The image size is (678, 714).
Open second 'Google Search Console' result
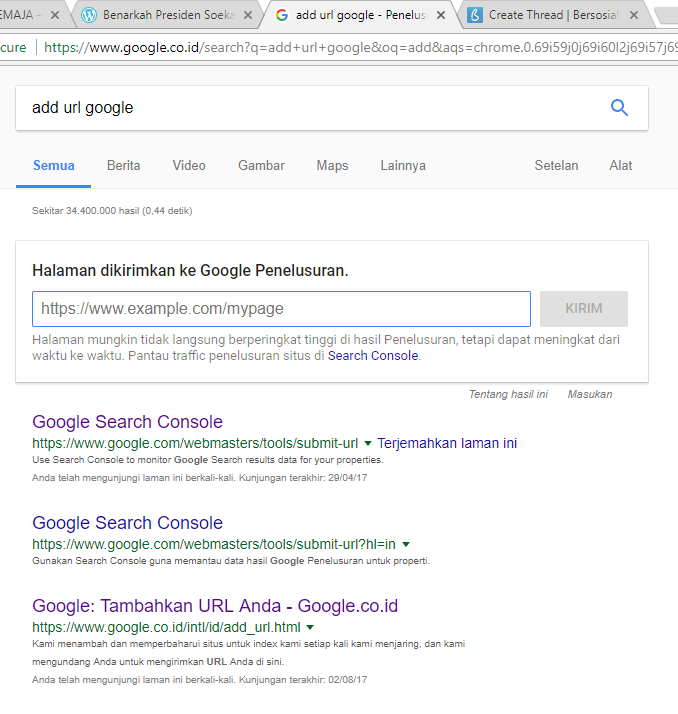pos(127,523)
